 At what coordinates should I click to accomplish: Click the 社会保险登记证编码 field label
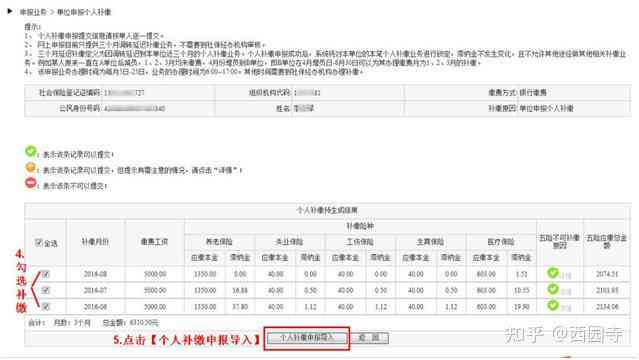coord(70,93)
